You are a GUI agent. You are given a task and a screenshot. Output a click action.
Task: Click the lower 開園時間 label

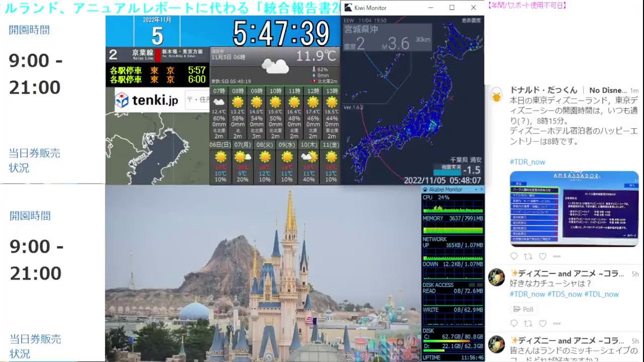pyautogui.click(x=30, y=216)
